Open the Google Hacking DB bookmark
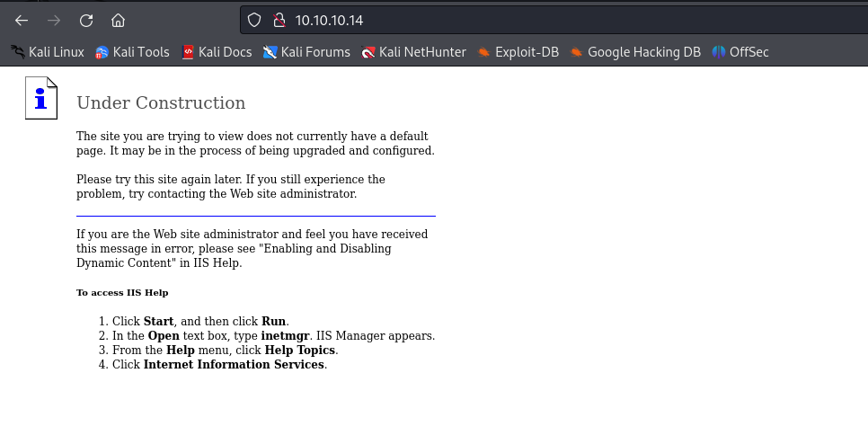The image size is (868, 444). 634,52
